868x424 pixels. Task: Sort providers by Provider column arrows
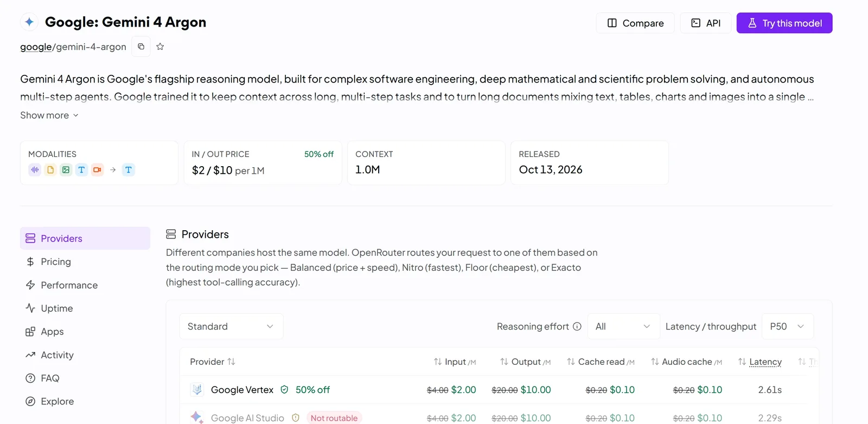tap(231, 362)
